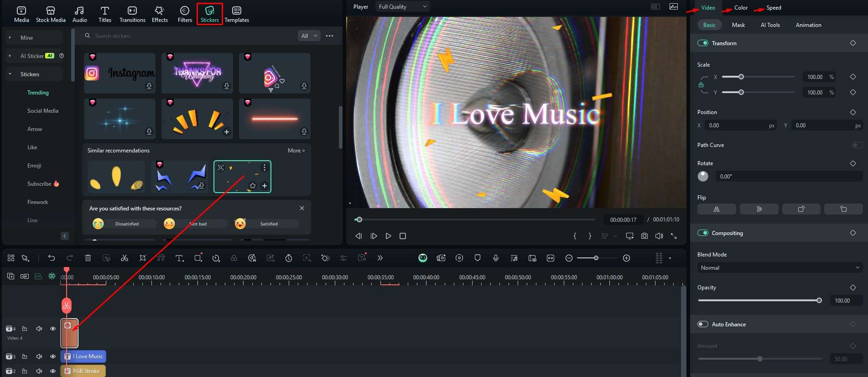Click the Opacity slider handle

click(819, 300)
